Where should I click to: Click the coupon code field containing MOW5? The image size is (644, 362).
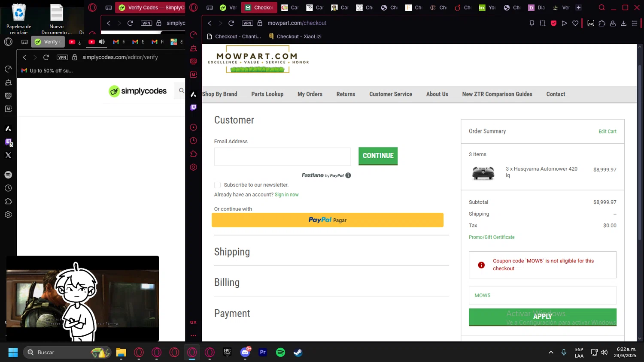pyautogui.click(x=542, y=296)
